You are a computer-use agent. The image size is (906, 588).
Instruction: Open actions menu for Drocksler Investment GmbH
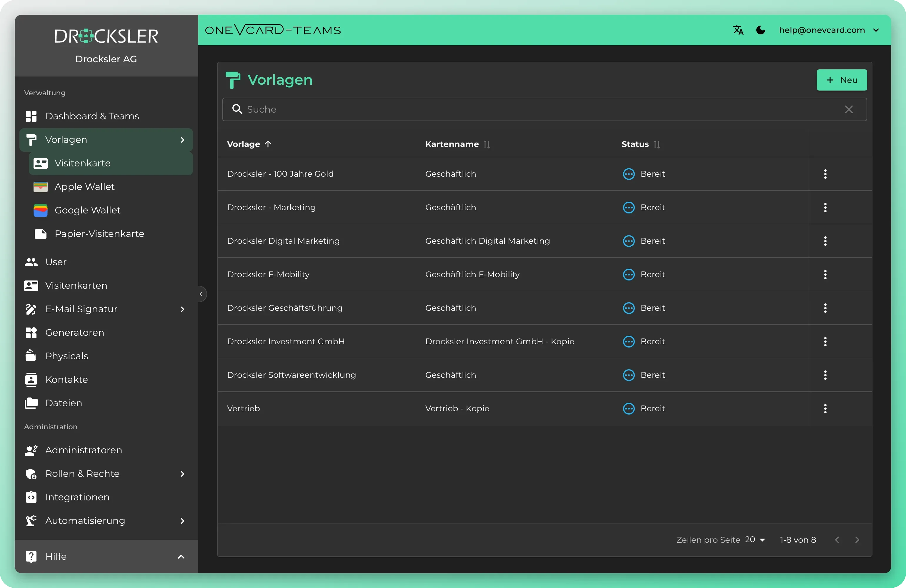825,341
